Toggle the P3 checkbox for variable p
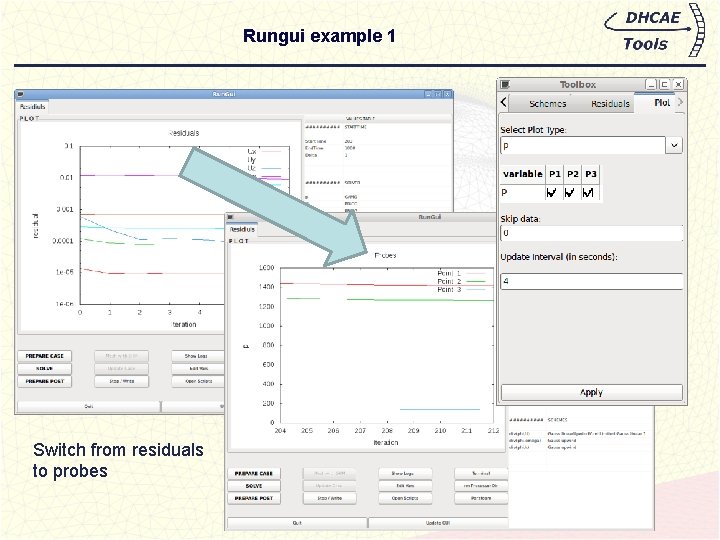The image size is (720, 540). coord(588,192)
